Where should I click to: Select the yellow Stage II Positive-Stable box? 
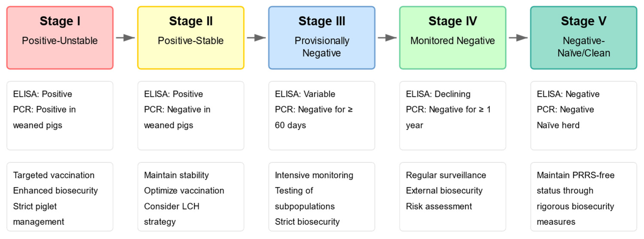click(x=191, y=38)
